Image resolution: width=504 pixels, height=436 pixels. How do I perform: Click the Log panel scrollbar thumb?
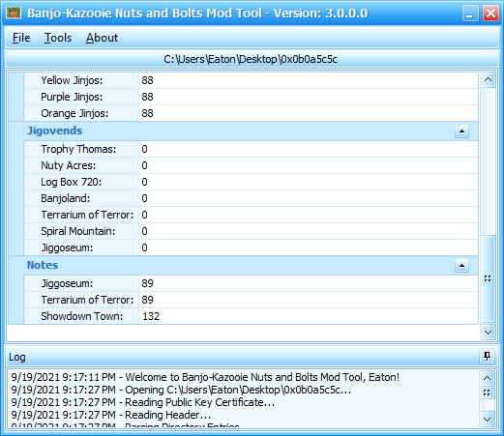[x=487, y=392]
